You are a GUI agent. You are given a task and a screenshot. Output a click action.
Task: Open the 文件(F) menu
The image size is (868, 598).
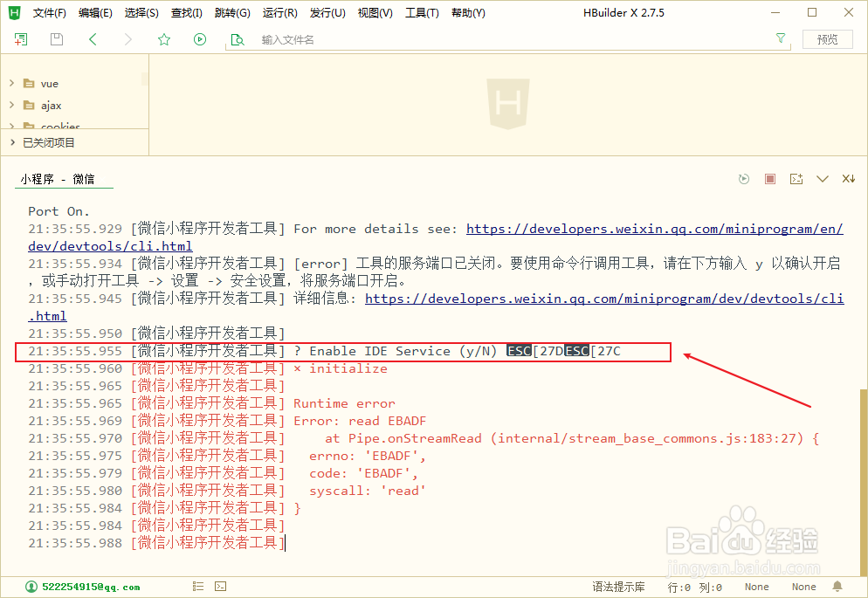pyautogui.click(x=49, y=13)
